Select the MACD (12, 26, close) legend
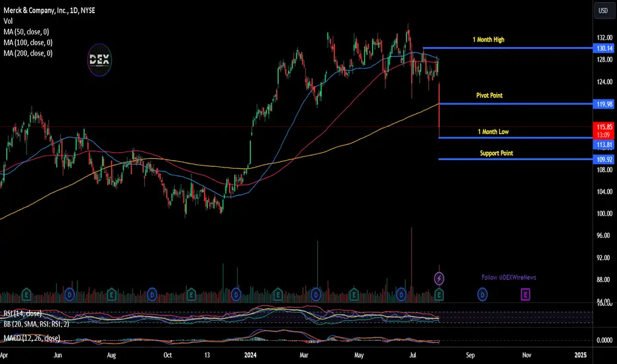617x364 pixels. point(32,338)
